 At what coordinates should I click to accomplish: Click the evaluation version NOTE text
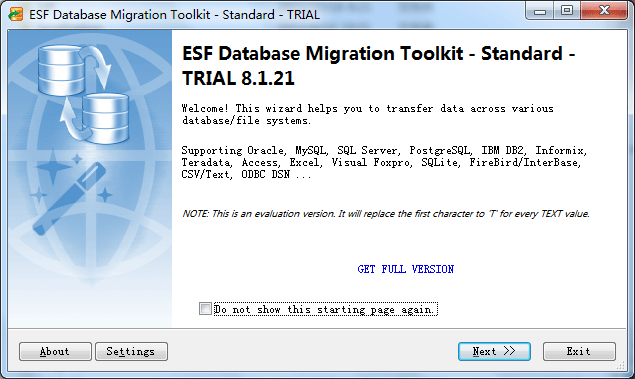pyautogui.click(x=386, y=214)
